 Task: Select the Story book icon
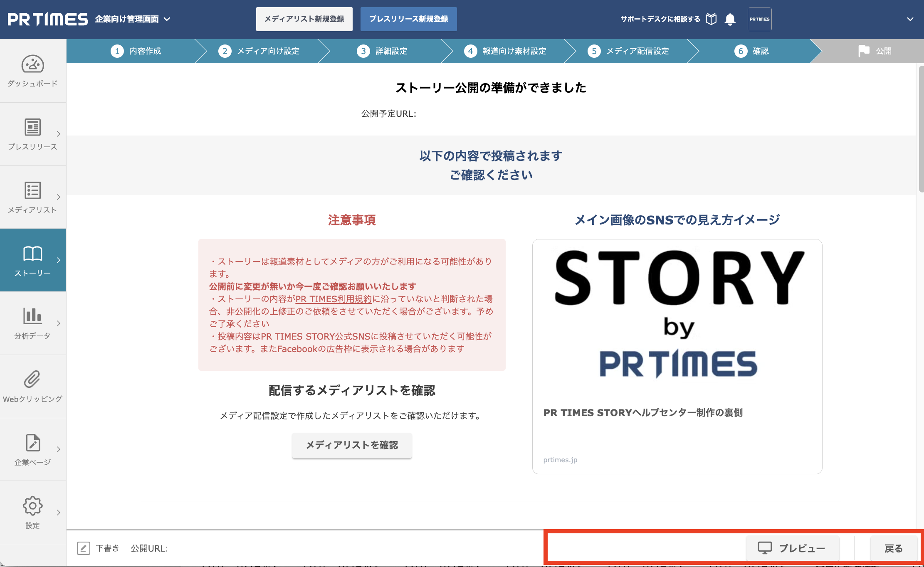32,253
